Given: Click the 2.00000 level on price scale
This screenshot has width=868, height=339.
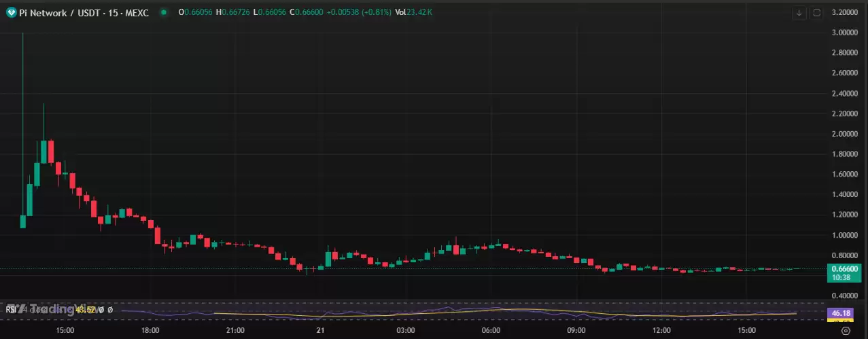Looking at the screenshot, I should [x=844, y=134].
